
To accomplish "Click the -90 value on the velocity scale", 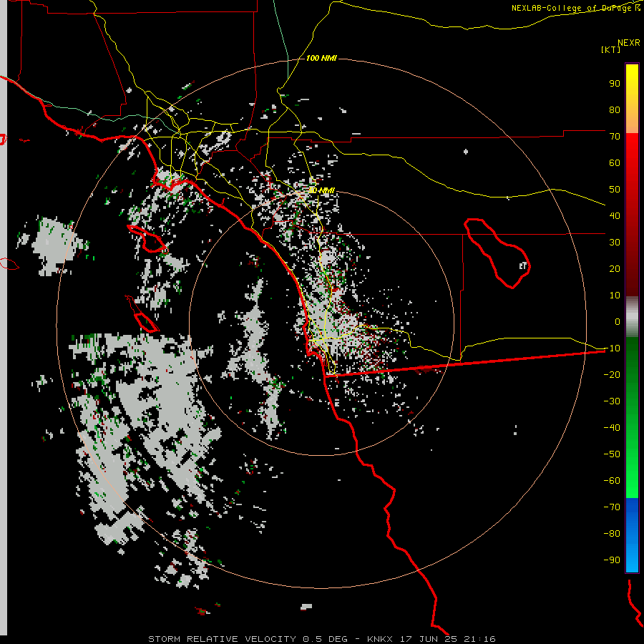I will coord(612,560).
